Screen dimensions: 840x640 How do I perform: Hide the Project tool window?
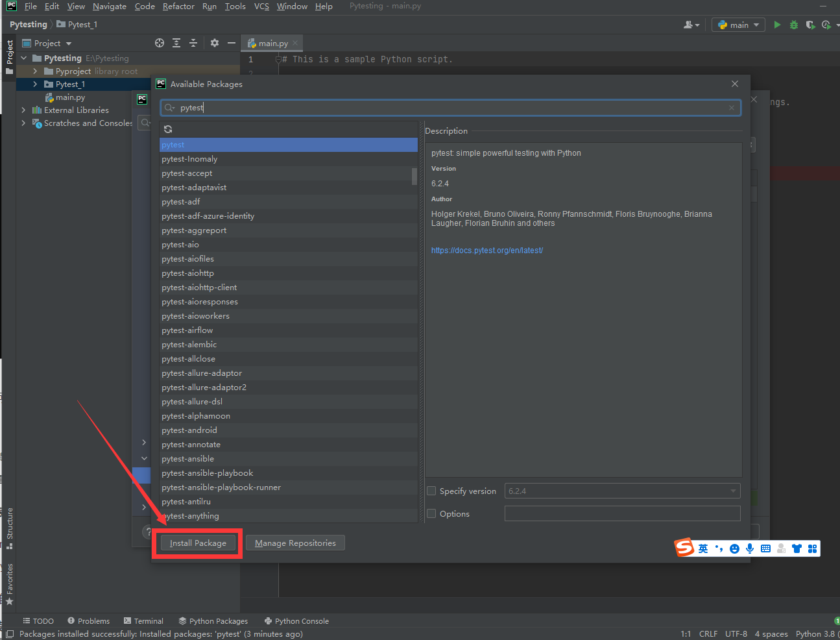coord(232,43)
